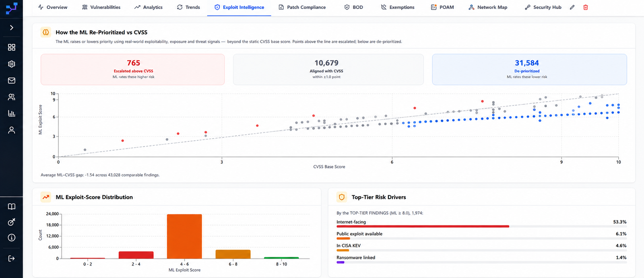Viewport: 644px width, 278px height.
Task: Switch to the Overview tab
Action: tap(53, 7)
